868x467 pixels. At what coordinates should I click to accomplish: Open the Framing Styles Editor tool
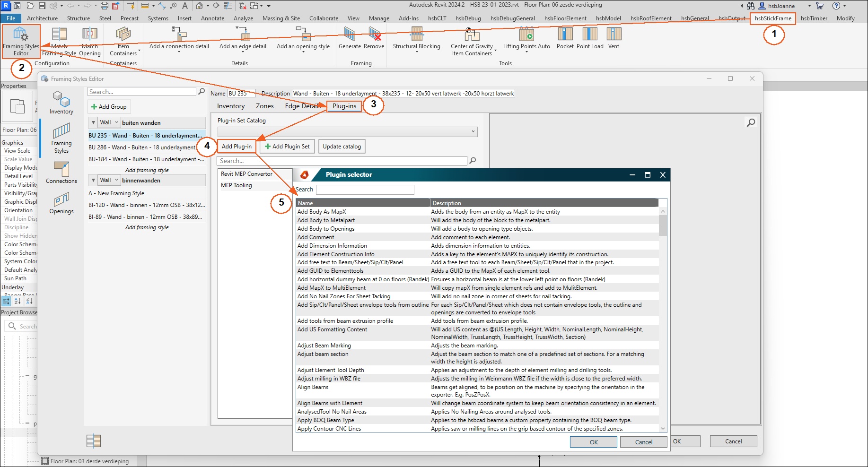(21, 41)
